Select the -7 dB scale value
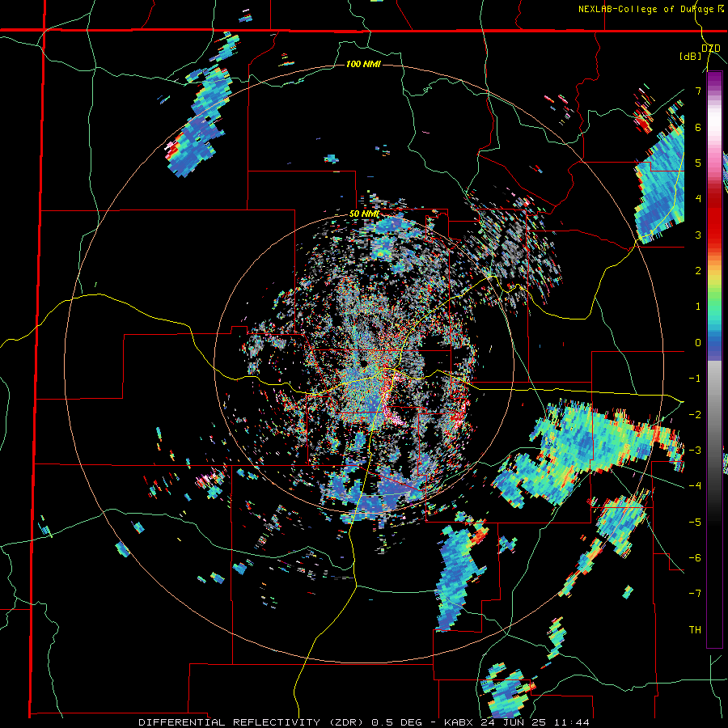The height and width of the screenshot is (728, 728). (x=695, y=594)
